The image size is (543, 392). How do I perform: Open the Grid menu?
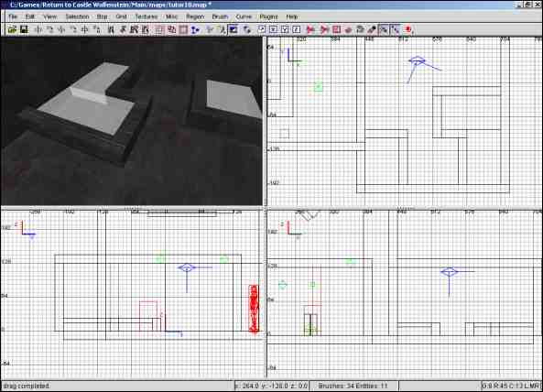(121, 16)
